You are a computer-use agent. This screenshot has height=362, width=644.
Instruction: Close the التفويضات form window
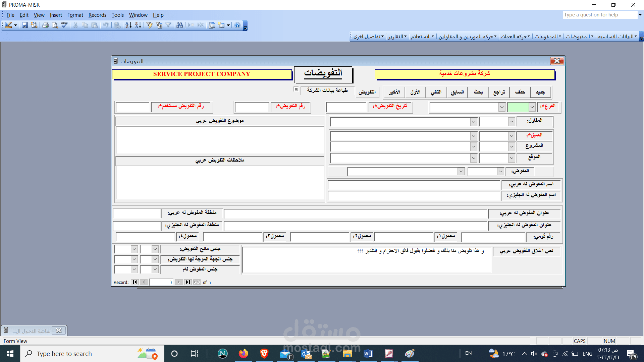pos(557,61)
